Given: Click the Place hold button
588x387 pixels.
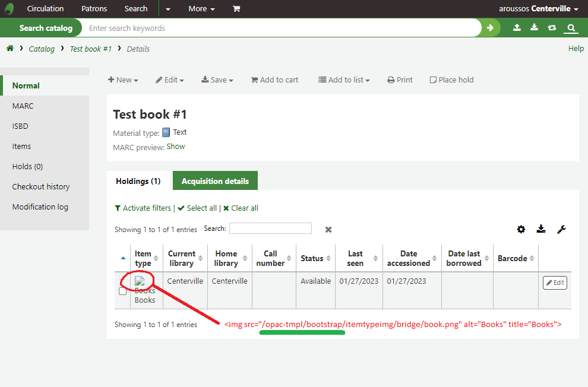Looking at the screenshot, I should coord(451,80).
